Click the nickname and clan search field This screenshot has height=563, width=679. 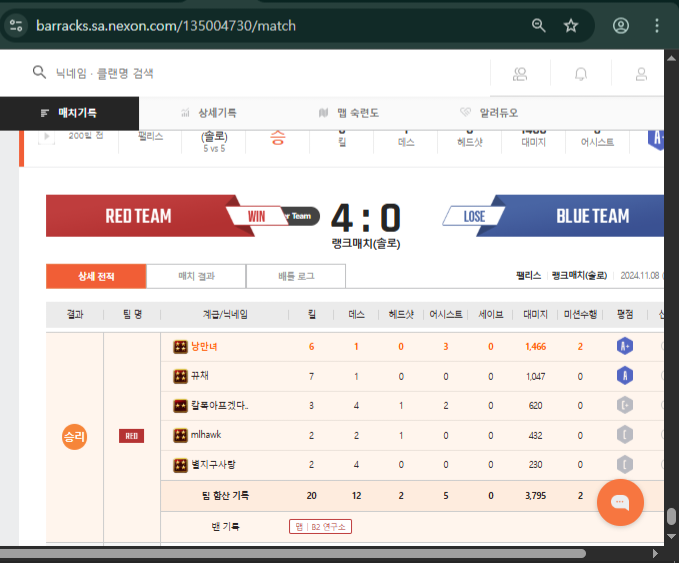point(250,73)
